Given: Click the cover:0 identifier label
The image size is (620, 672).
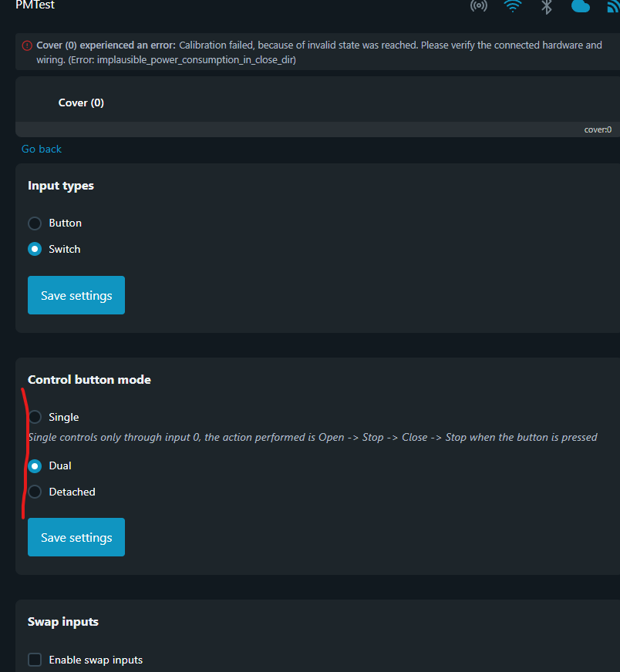Looking at the screenshot, I should [598, 129].
